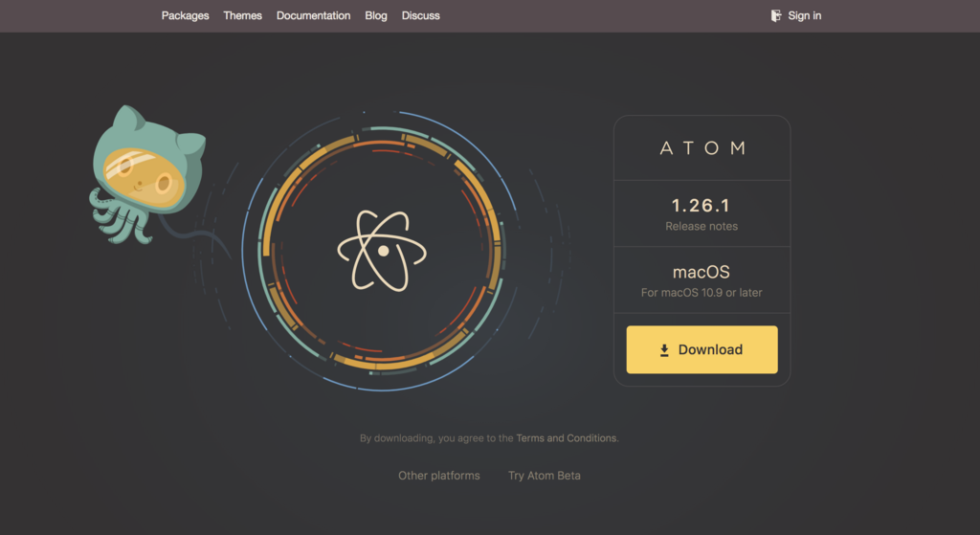This screenshot has height=535, width=980.
Task: Click the macOS platform heading
Action: pyautogui.click(x=702, y=272)
